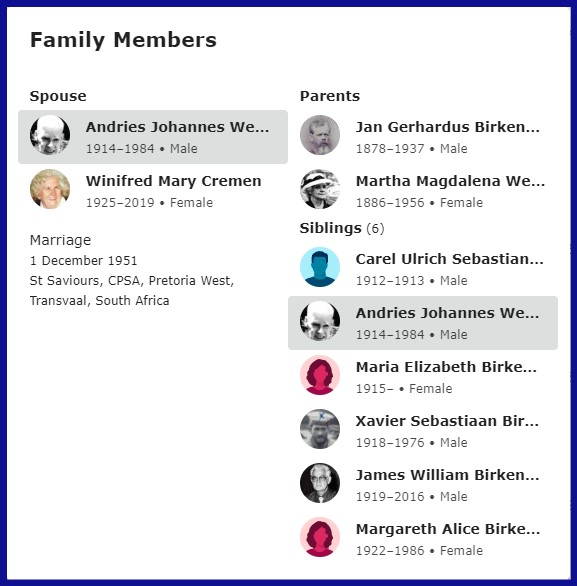This screenshot has width=577, height=586.
Task: Click Maria Elizabeth's pink female avatar
Action: pos(320,375)
